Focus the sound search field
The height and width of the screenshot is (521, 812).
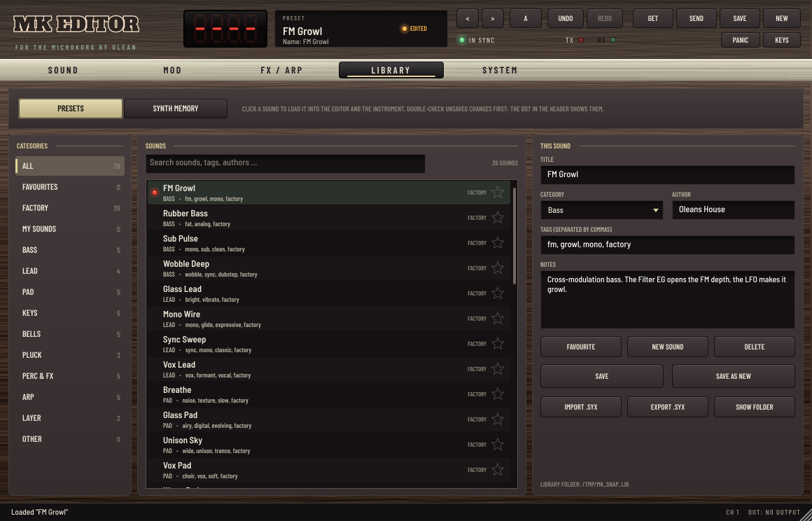pyautogui.click(x=286, y=163)
